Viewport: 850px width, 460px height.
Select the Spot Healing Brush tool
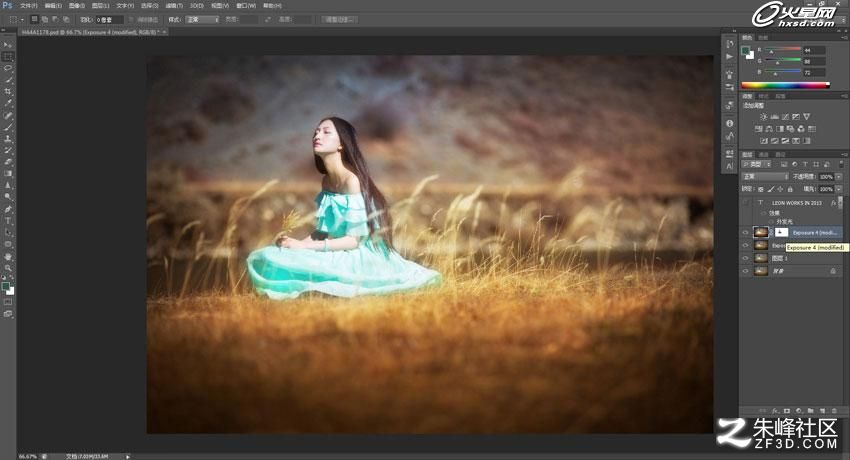click(x=8, y=114)
